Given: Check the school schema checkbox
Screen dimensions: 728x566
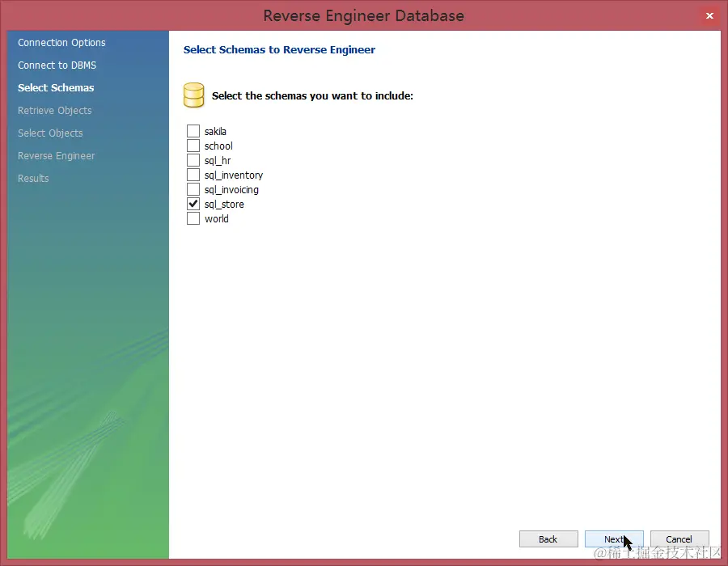Looking at the screenshot, I should coord(193,146).
